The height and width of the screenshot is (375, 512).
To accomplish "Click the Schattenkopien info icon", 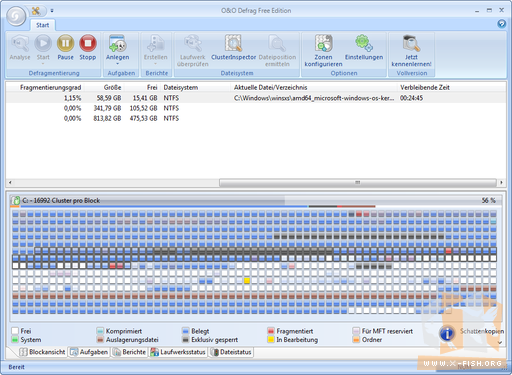I will pyautogui.click(x=447, y=333).
